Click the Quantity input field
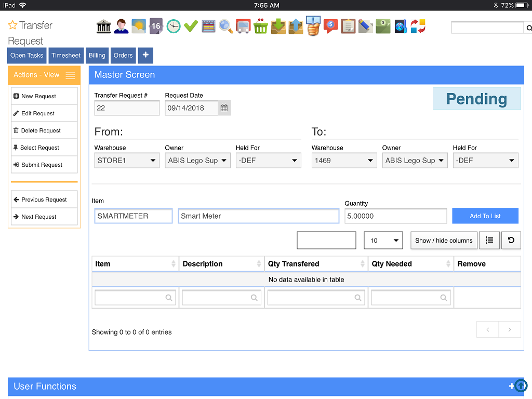The width and height of the screenshot is (532, 399). coord(395,216)
